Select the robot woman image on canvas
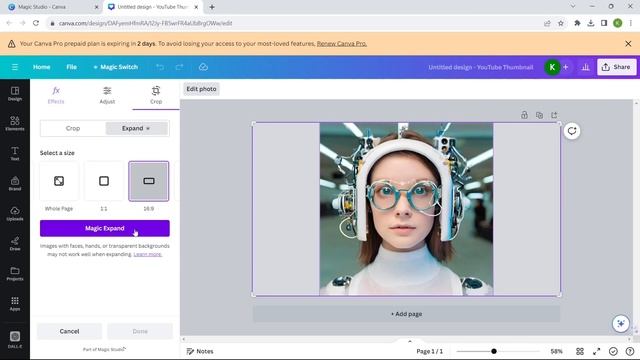 (x=406, y=209)
